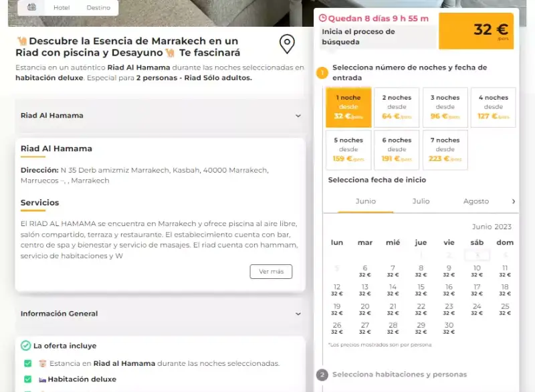The height and width of the screenshot is (392, 535).
Task: Select the camera photos icon tab
Action: pos(31,7)
